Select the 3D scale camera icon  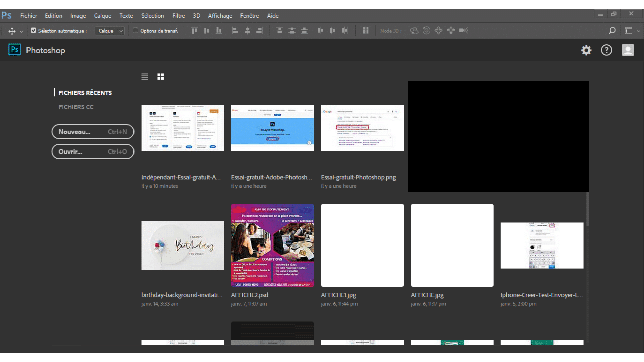pyautogui.click(x=463, y=31)
